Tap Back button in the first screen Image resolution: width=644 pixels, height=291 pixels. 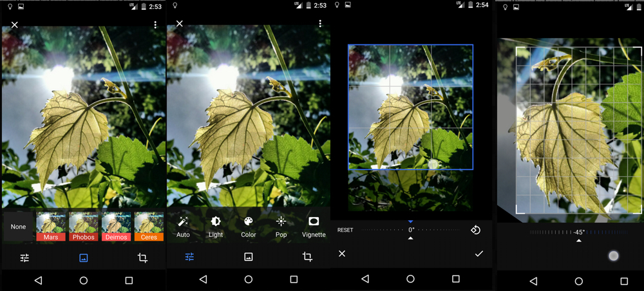coord(38,280)
